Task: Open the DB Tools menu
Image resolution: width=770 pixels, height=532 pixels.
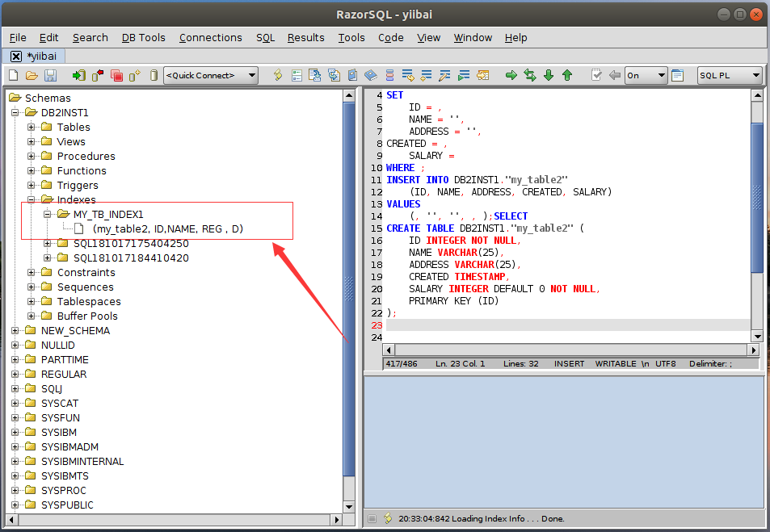Action: (143, 37)
